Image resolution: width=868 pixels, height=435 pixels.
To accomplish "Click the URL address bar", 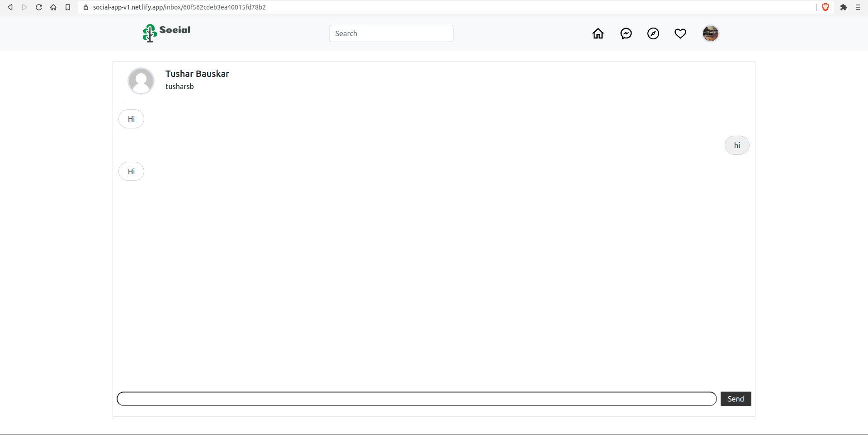I will [x=448, y=7].
